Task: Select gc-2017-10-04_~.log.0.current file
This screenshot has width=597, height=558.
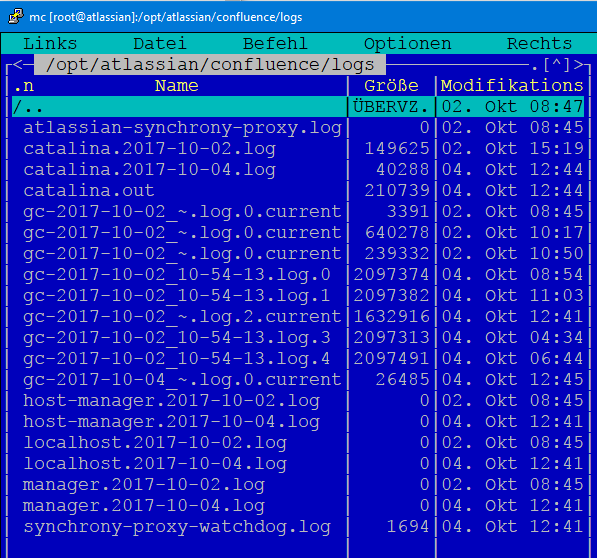Action: click(182, 379)
